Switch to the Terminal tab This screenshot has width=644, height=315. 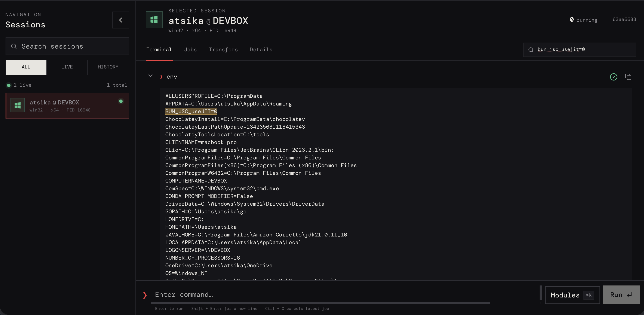coord(159,50)
